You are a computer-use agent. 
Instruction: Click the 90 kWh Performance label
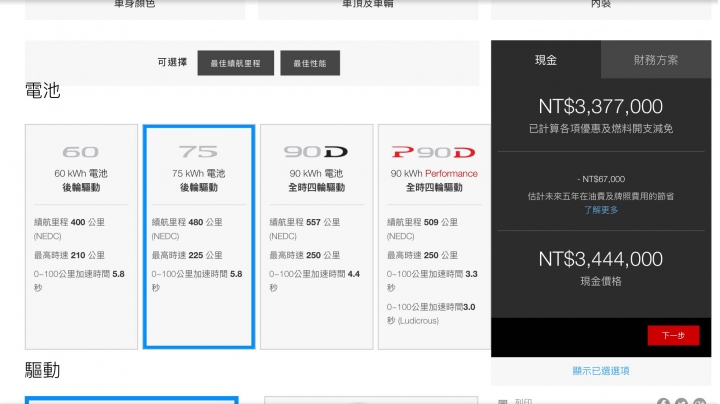(434, 174)
